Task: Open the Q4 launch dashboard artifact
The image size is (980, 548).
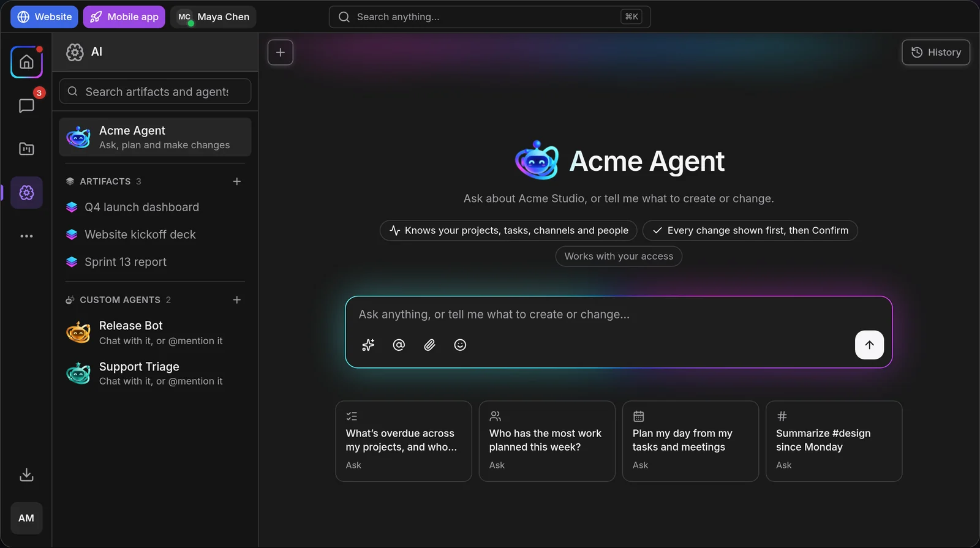Action: pyautogui.click(x=155, y=207)
